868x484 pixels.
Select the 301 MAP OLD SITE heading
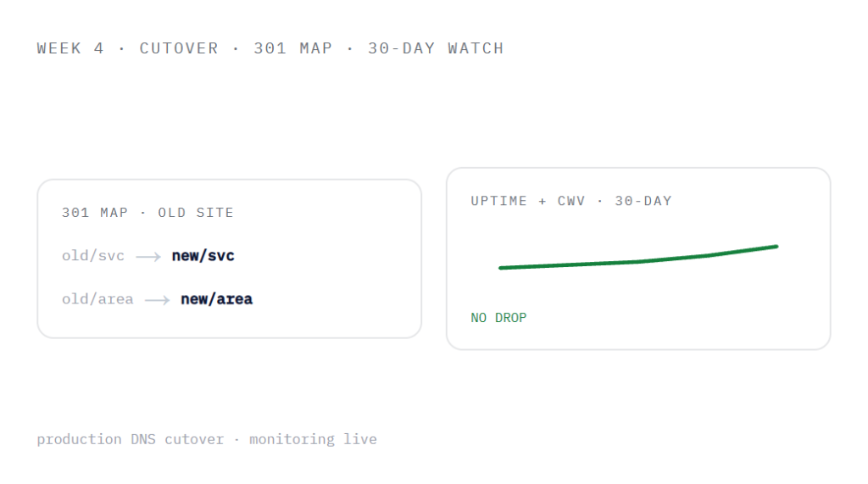click(x=147, y=213)
